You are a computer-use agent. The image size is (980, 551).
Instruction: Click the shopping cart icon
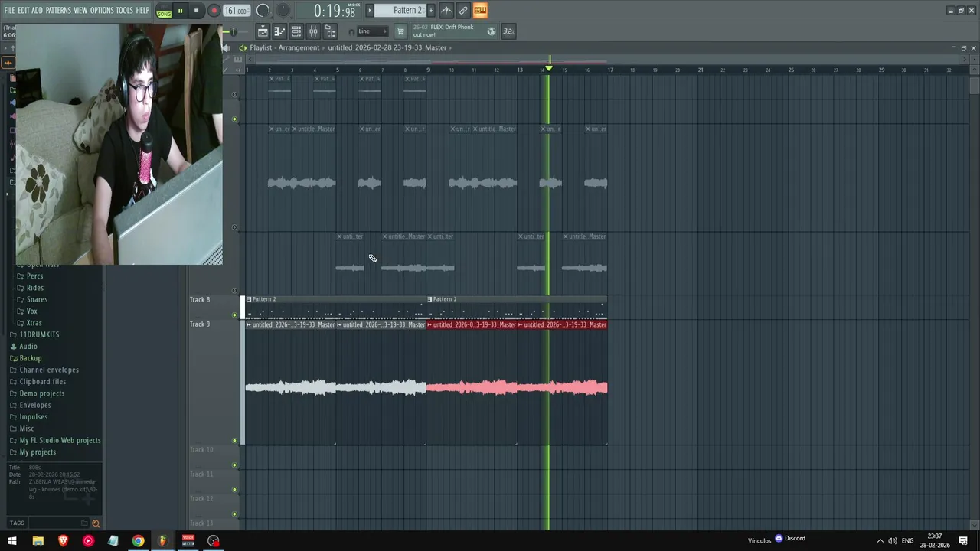coord(400,31)
